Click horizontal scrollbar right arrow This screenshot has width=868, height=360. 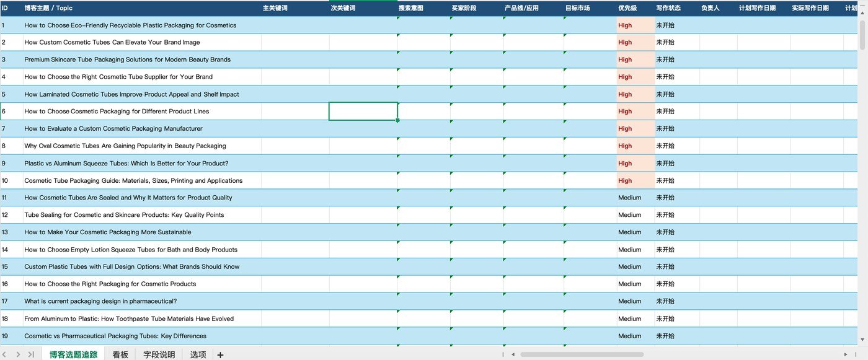(x=846, y=354)
